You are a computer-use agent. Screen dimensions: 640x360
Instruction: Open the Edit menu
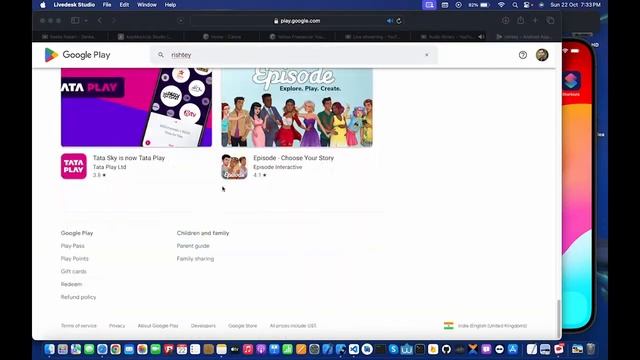point(124,5)
